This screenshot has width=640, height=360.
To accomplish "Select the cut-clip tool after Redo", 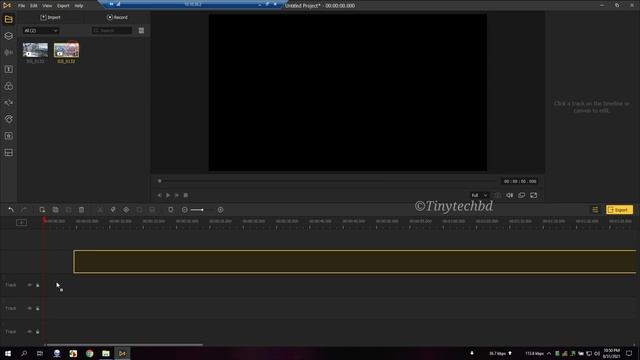I will (x=42, y=210).
